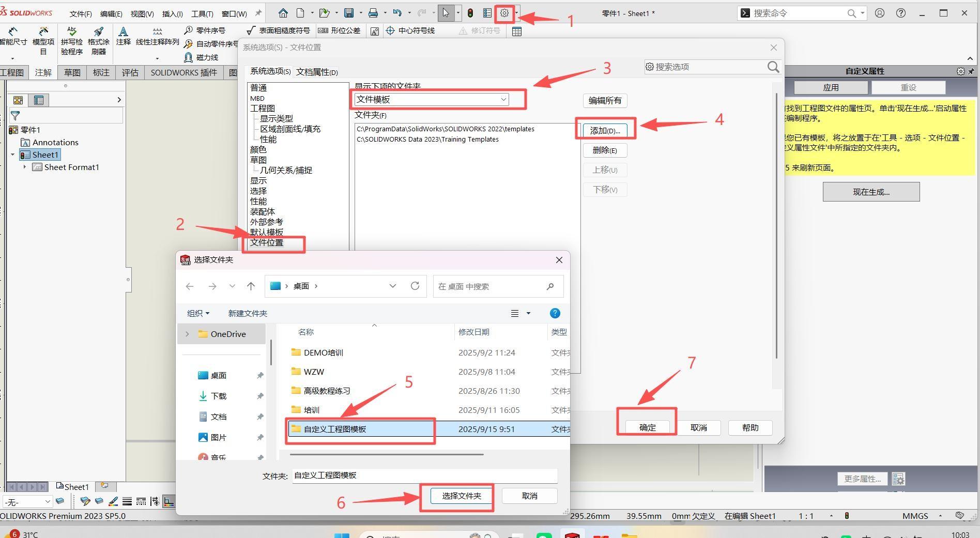Screen dimensions: 980x538
Task: Click the Tables icon in the annotation ribbon
Action: click(x=516, y=32)
